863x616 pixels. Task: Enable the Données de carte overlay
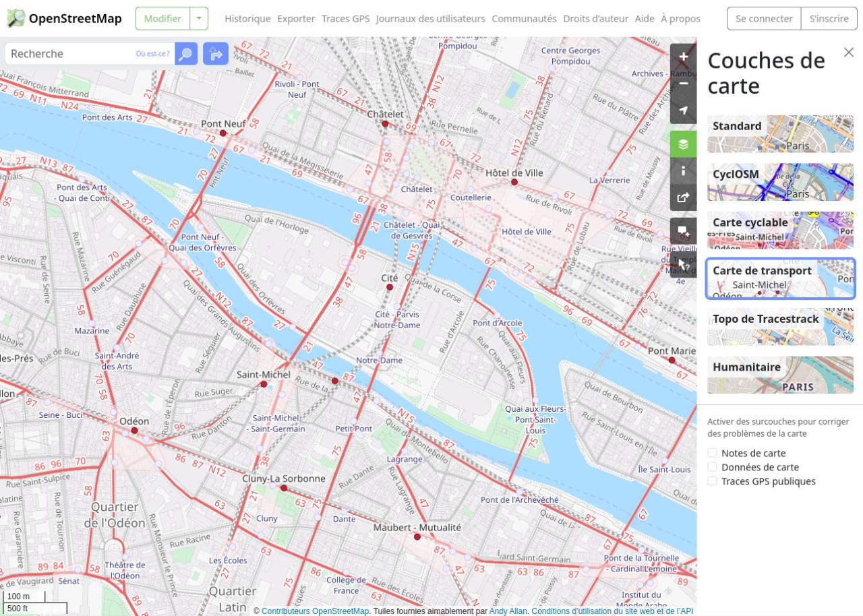pos(712,467)
